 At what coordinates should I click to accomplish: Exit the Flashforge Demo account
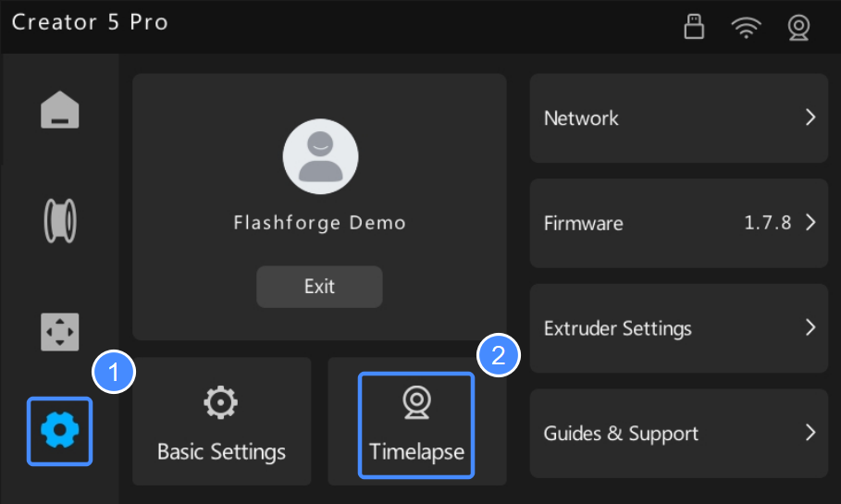coord(319,287)
